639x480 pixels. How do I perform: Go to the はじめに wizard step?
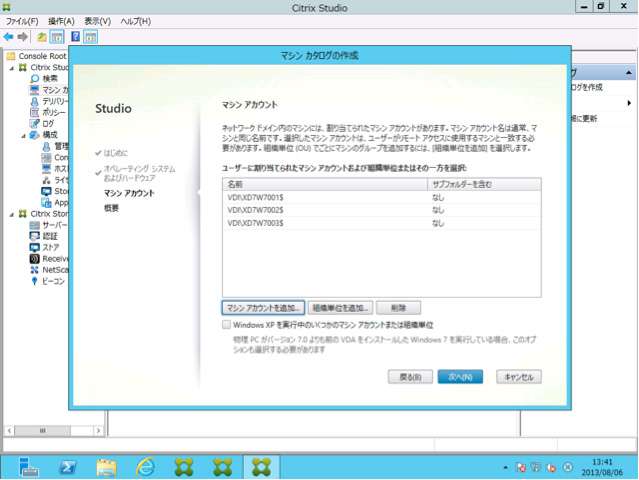[x=115, y=153]
